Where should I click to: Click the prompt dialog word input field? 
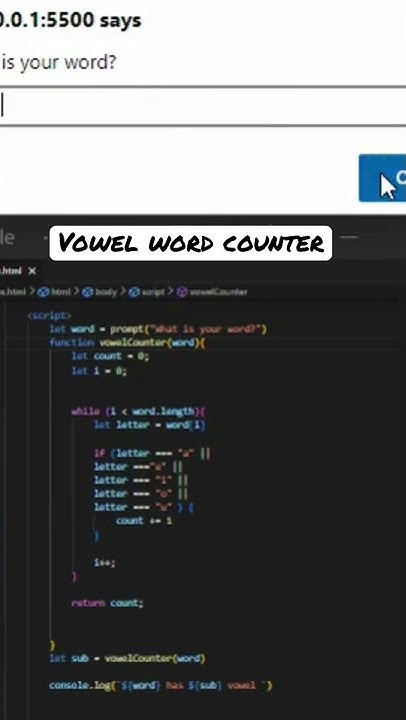point(203,106)
